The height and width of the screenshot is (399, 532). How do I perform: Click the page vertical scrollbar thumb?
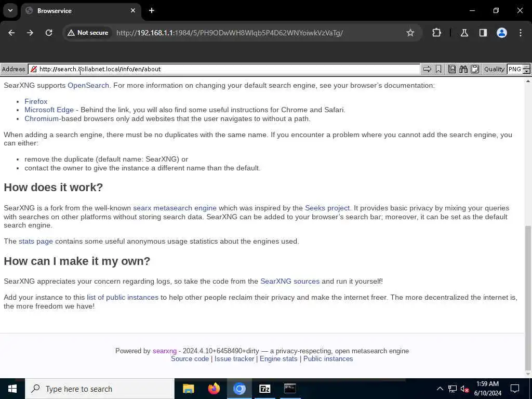click(x=528, y=298)
